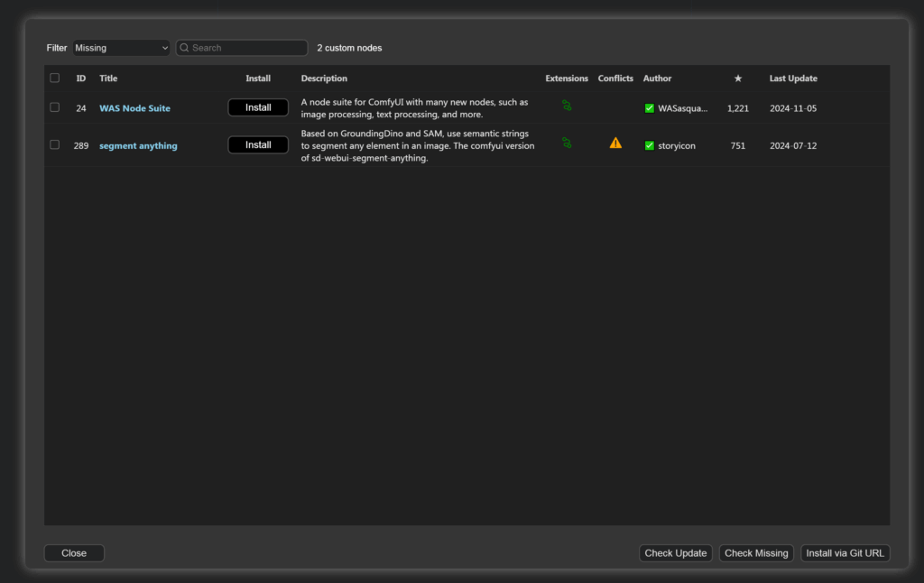The image size is (924, 583).
Task: Open the Filter dropdown showing Missing
Action: click(122, 48)
